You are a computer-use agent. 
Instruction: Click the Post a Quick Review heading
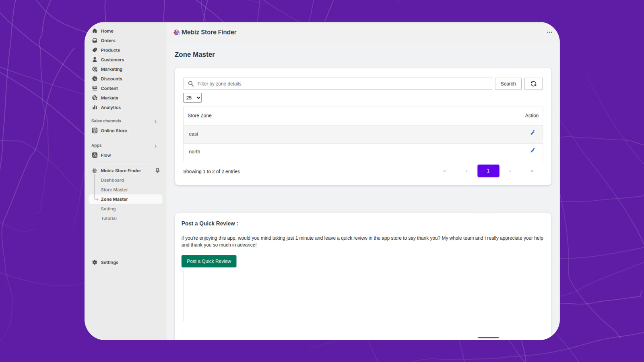coord(210,223)
